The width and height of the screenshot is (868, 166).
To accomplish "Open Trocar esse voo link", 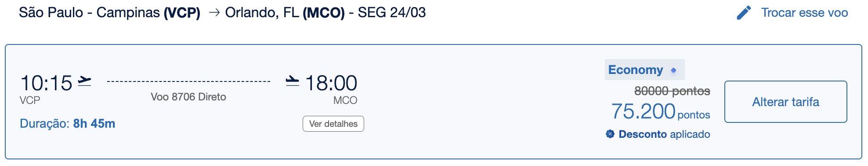I will click(x=804, y=13).
